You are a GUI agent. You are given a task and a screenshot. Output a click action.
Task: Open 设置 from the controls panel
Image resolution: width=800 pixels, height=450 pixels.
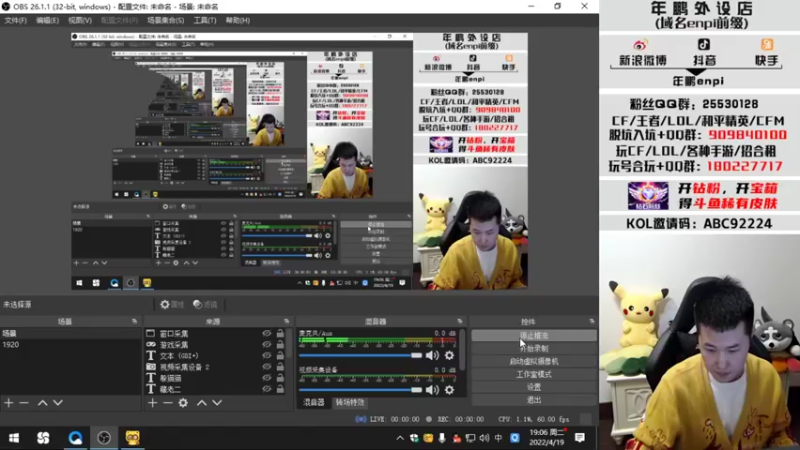[x=534, y=387]
